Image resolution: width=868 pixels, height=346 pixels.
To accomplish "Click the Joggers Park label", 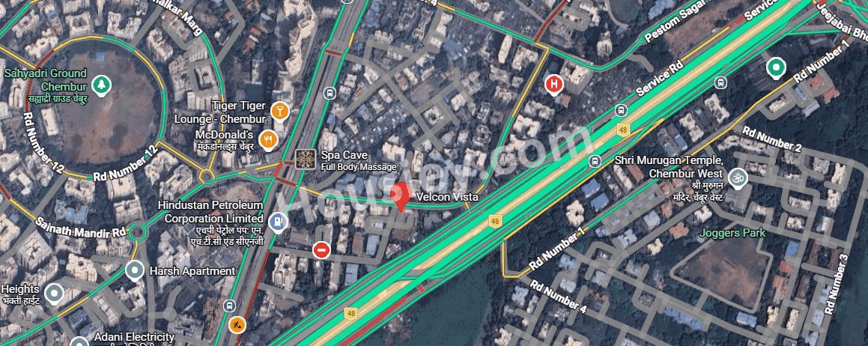I will pos(732,233).
